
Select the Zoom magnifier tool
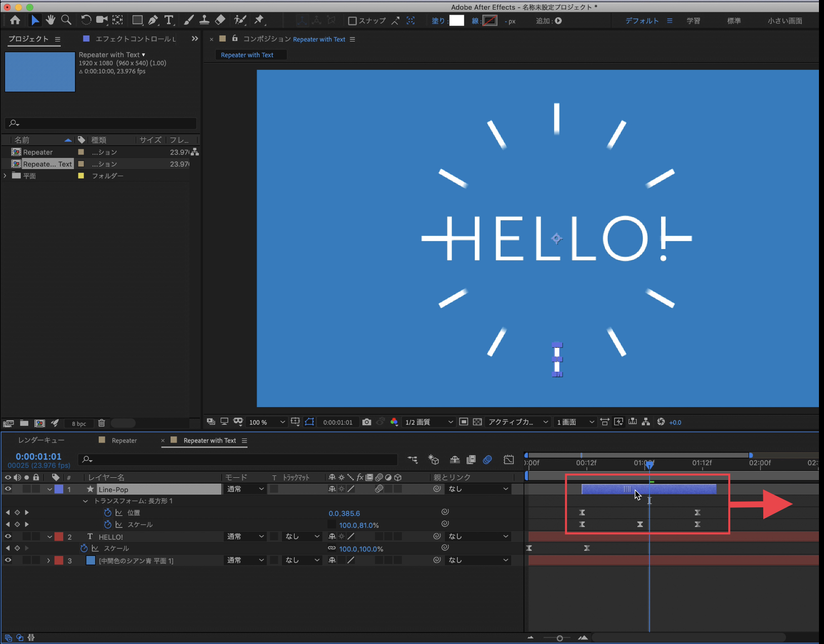pyautogui.click(x=66, y=20)
